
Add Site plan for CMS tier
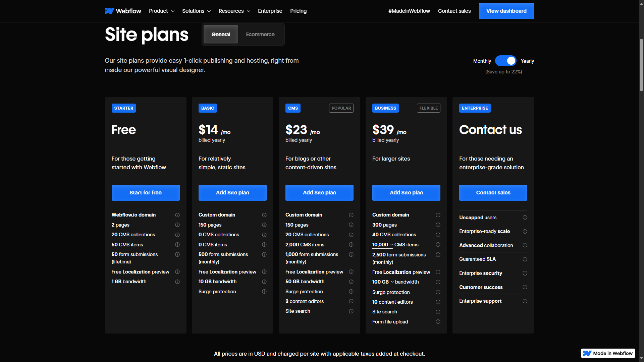pos(319,193)
